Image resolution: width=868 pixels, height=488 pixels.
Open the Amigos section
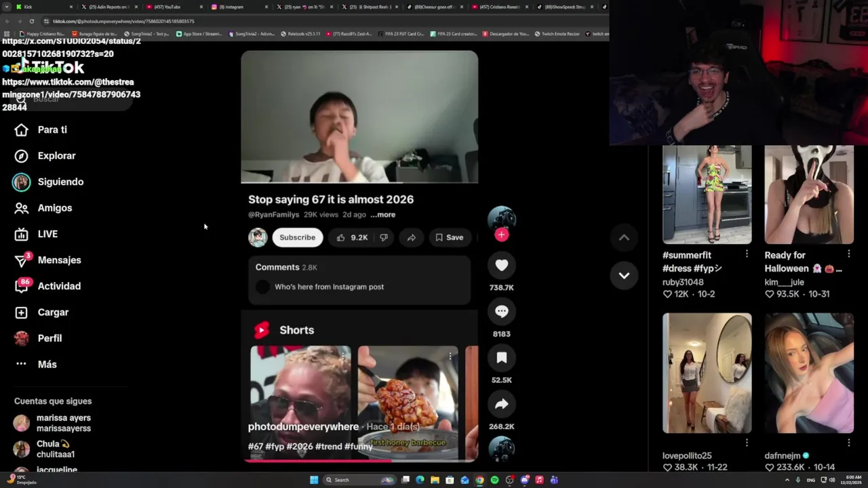[x=43, y=208]
